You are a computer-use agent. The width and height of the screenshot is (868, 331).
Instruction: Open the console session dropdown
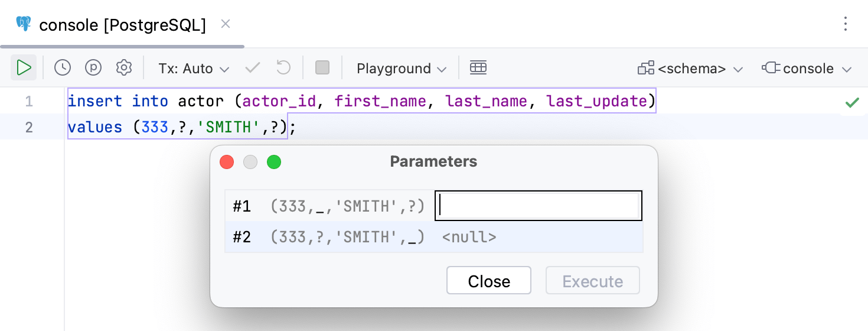click(808, 69)
